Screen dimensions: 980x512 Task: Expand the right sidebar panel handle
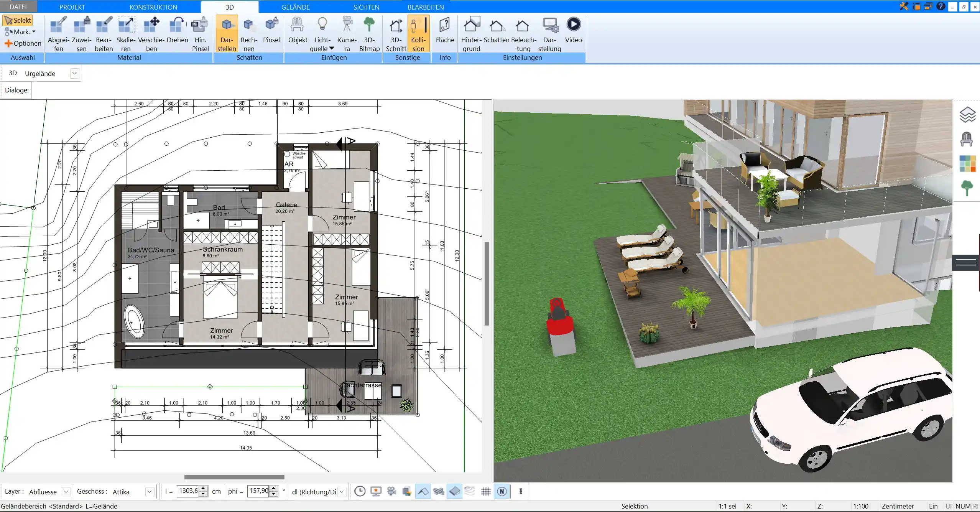(x=966, y=262)
